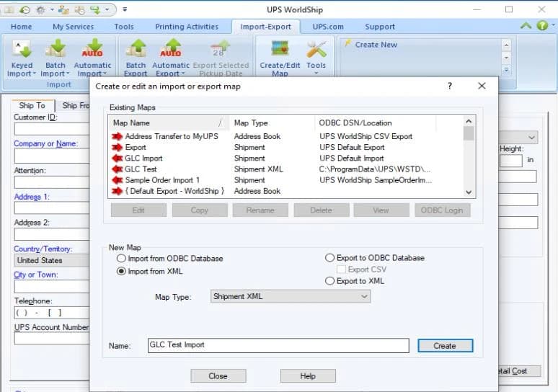Select Export to XML radio button
The image size is (558, 392).
(330, 281)
